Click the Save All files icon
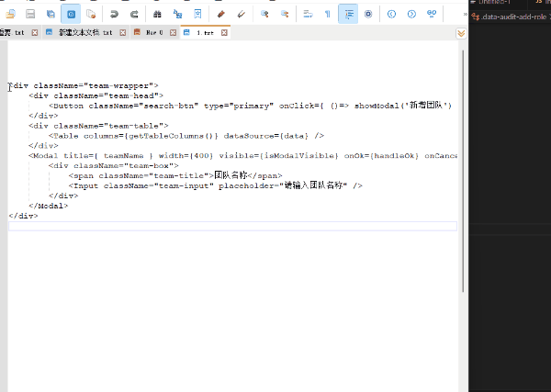The image size is (551, 392). (51, 14)
